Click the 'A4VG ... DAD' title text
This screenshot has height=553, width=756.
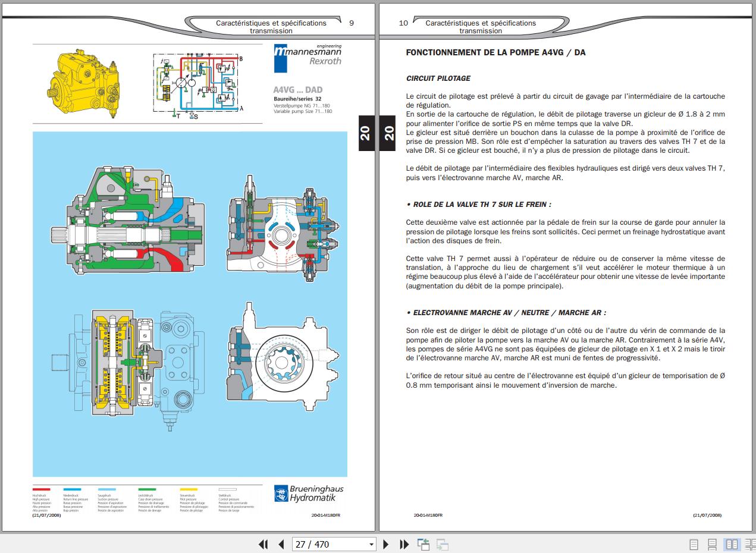click(298, 90)
